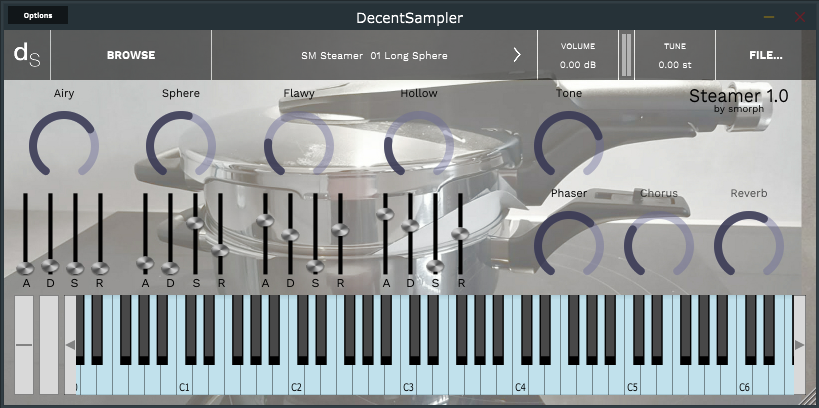
Task: Click the Flawy knob
Action: [x=299, y=145]
